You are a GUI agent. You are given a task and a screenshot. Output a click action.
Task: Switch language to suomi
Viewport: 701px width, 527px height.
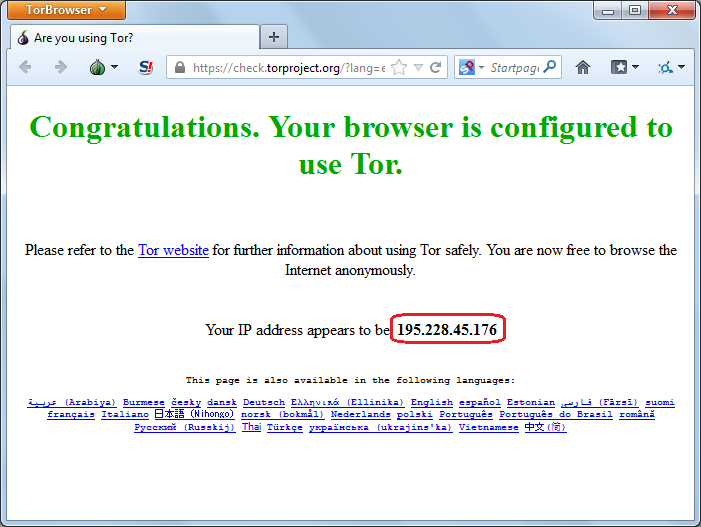point(659,402)
